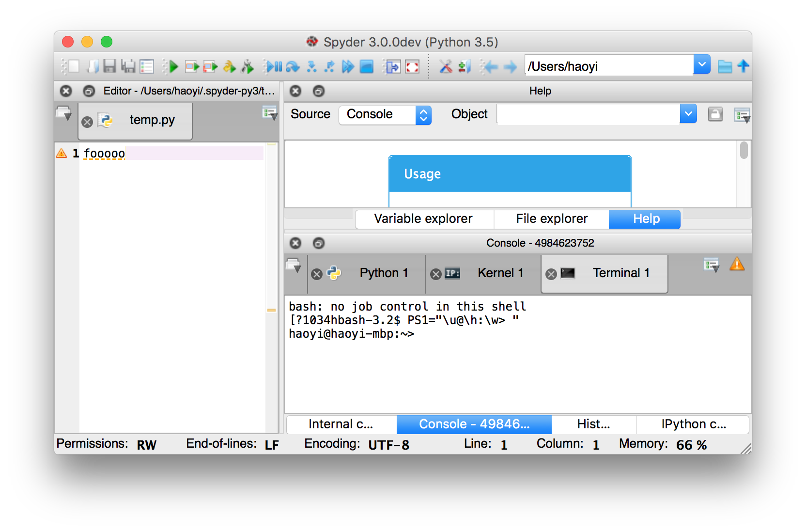Open console tab browse dropdown
The height and width of the screenshot is (532, 806).
294,266
